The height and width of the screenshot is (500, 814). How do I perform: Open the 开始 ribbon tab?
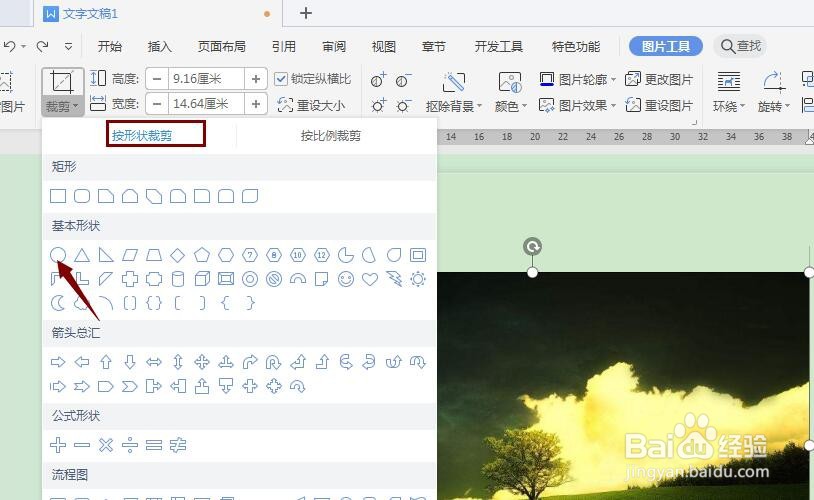tap(110, 46)
